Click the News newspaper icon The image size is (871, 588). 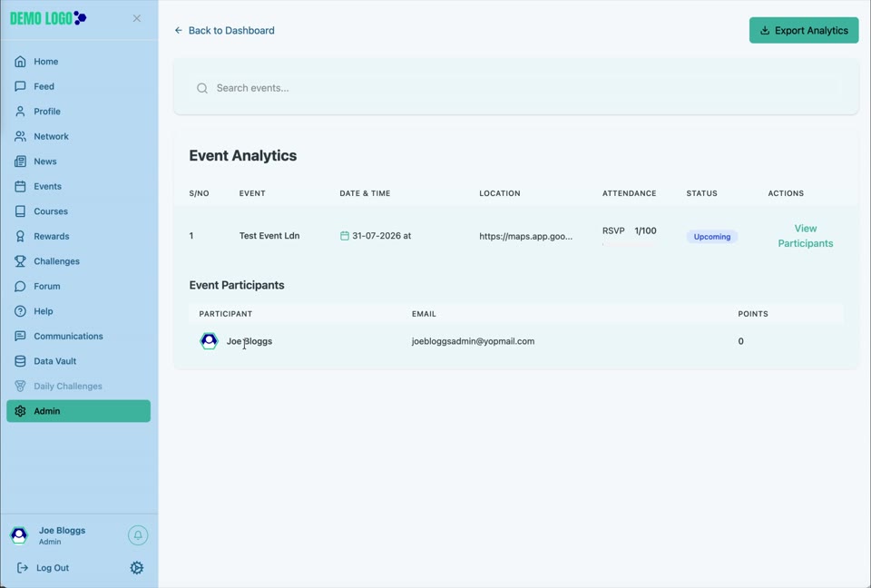tap(20, 162)
